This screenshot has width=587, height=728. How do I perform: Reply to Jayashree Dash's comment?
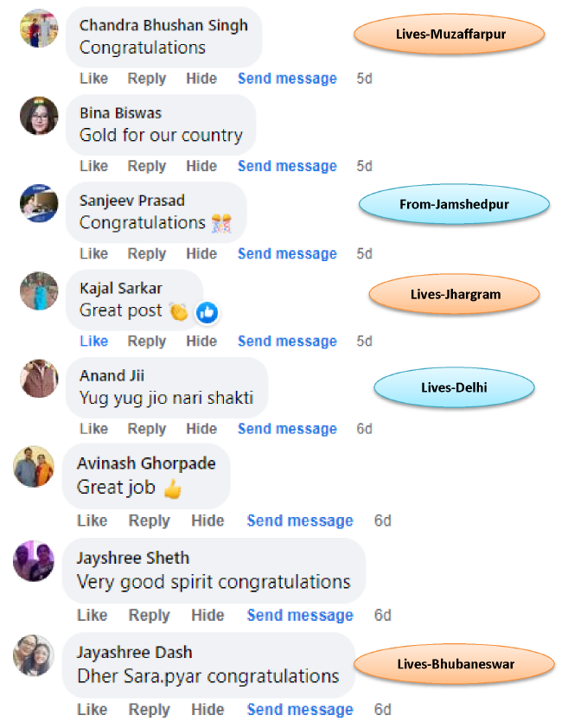[x=149, y=710]
